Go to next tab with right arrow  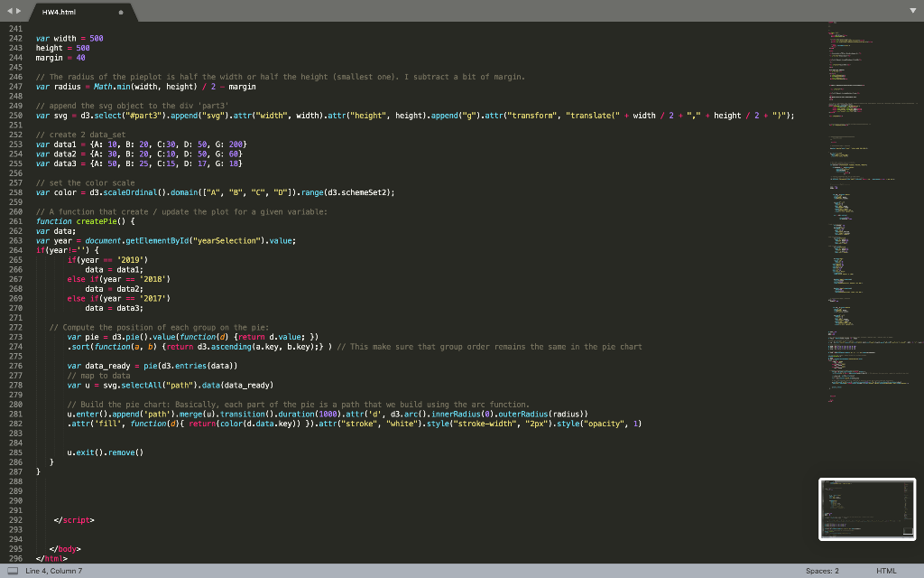click(x=19, y=11)
